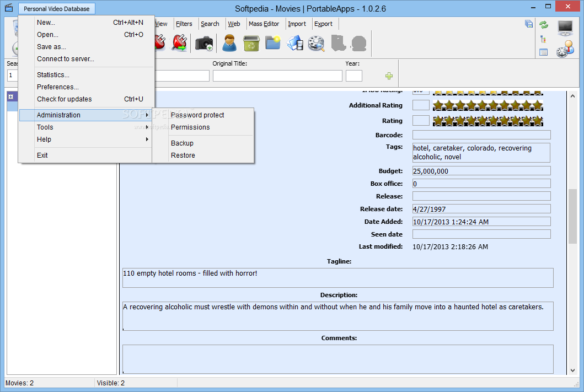The width and height of the screenshot is (584, 392).
Task: Click the green plus add icon near Year
Action: [389, 76]
